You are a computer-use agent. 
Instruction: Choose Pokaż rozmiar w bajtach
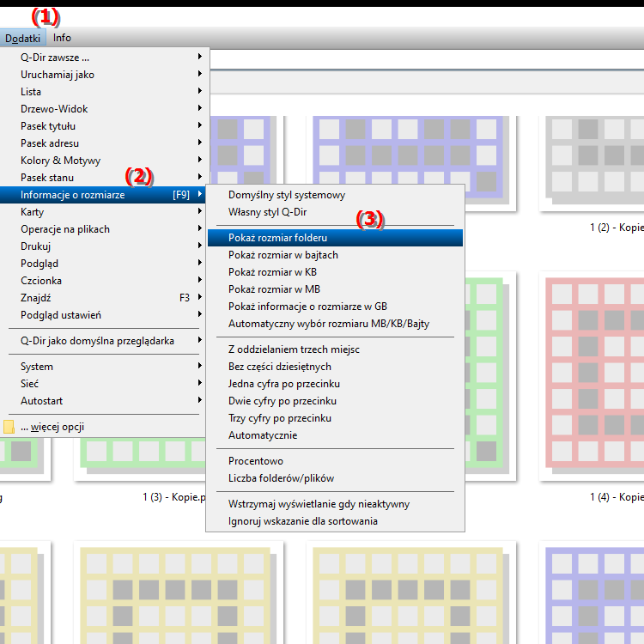coord(335,255)
